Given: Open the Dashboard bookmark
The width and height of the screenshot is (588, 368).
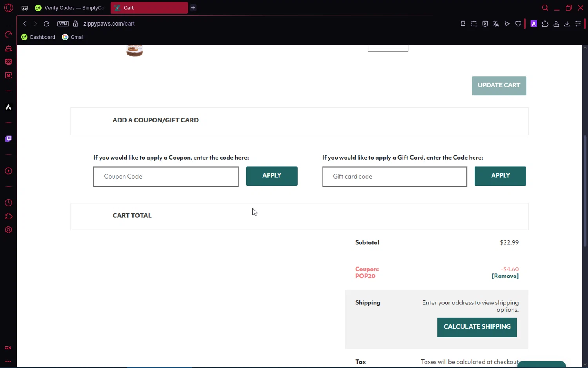Looking at the screenshot, I should click(x=38, y=37).
